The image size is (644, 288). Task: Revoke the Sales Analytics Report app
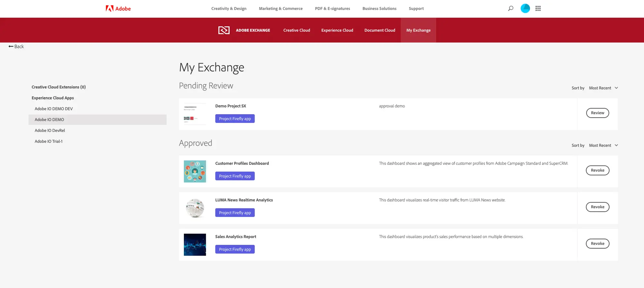(x=597, y=244)
